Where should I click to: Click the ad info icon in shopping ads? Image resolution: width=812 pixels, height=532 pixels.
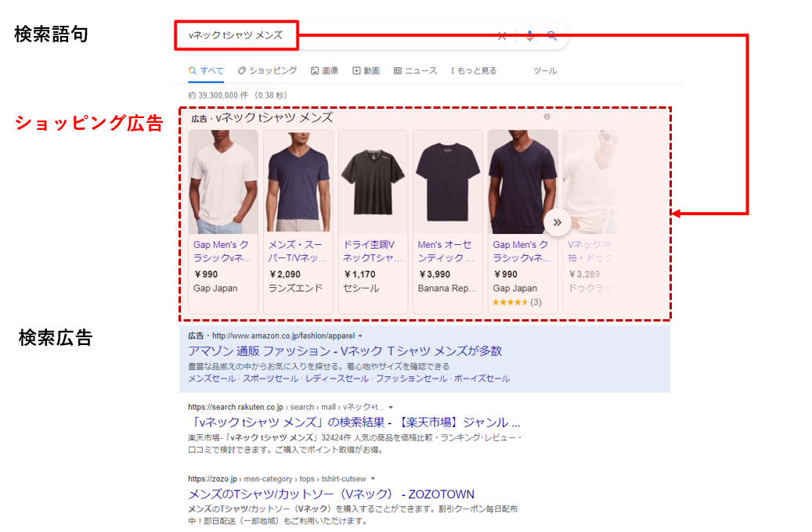click(547, 117)
